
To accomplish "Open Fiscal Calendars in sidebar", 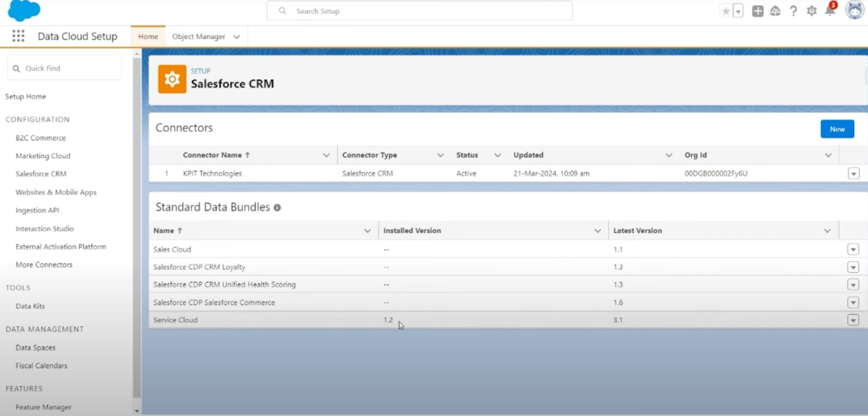I will tap(41, 365).
